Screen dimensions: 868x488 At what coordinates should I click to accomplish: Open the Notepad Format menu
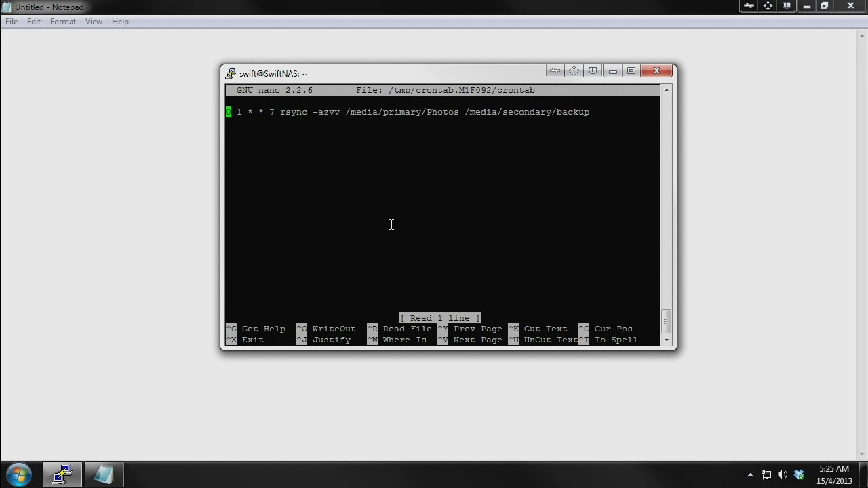(63, 22)
